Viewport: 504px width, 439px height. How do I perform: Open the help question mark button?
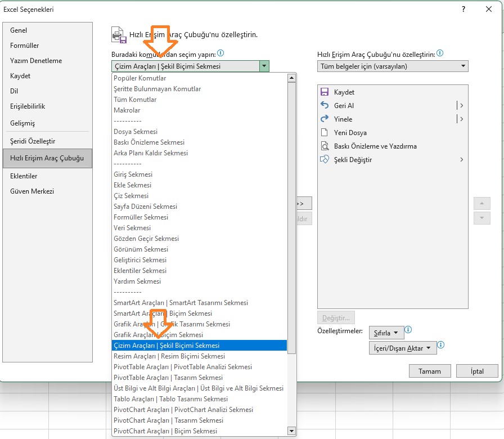(463, 9)
